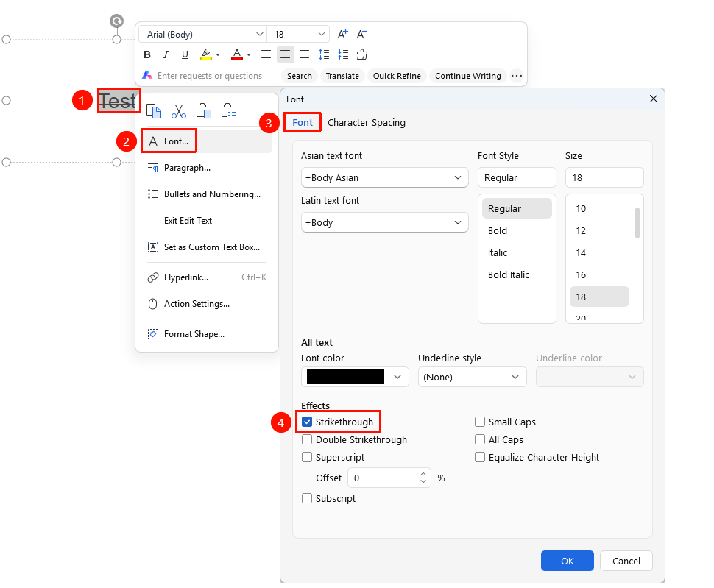Click the Paste Special icon
This screenshot has height=588, width=714.
(229, 111)
